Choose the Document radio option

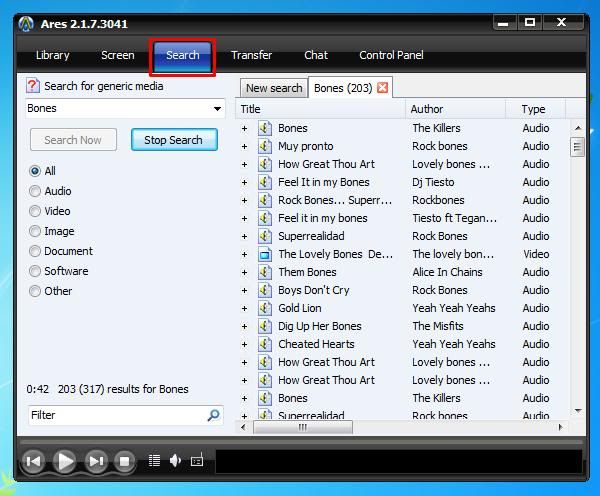[36, 251]
